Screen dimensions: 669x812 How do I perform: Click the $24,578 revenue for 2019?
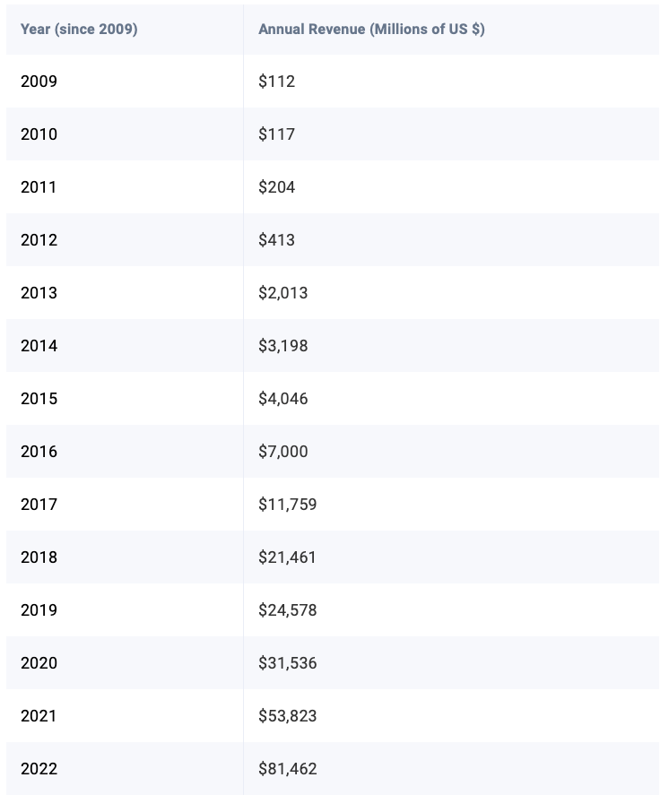click(x=288, y=609)
